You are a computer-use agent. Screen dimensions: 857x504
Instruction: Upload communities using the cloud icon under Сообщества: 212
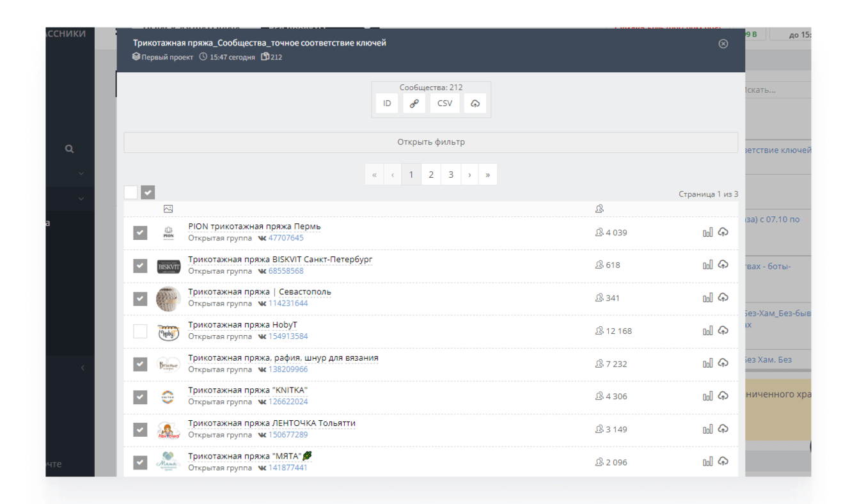(475, 104)
